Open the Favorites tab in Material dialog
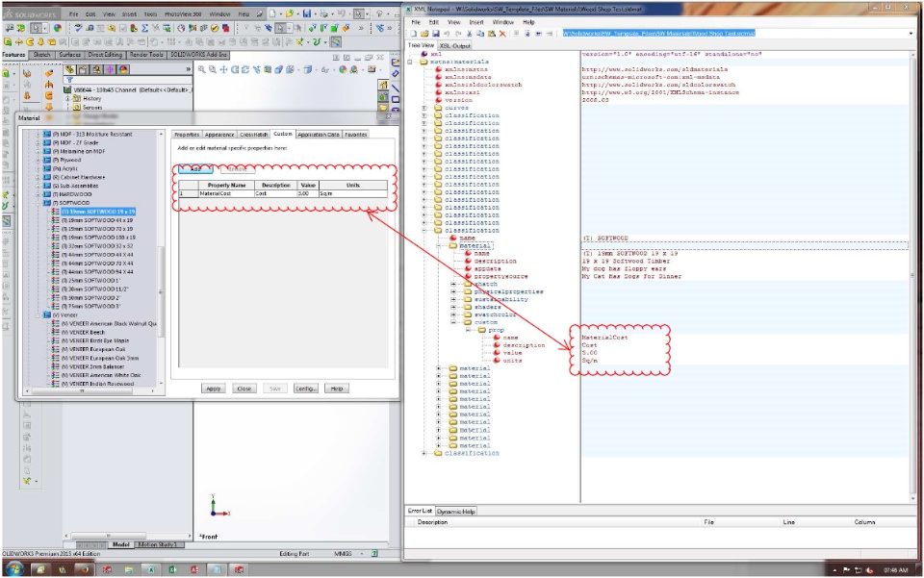The height and width of the screenshot is (578, 924). click(x=355, y=135)
